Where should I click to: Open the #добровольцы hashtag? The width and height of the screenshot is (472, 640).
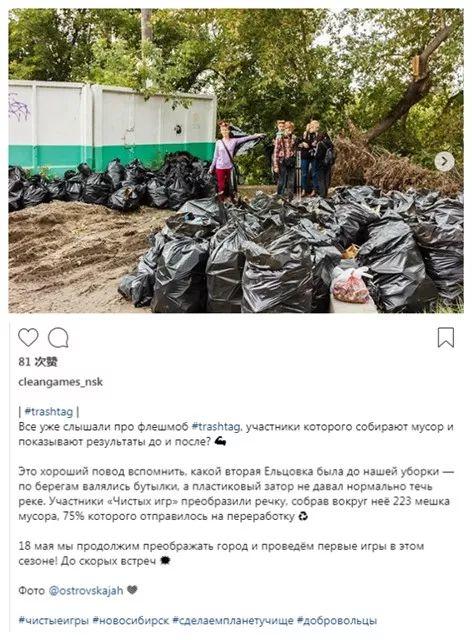(x=337, y=621)
